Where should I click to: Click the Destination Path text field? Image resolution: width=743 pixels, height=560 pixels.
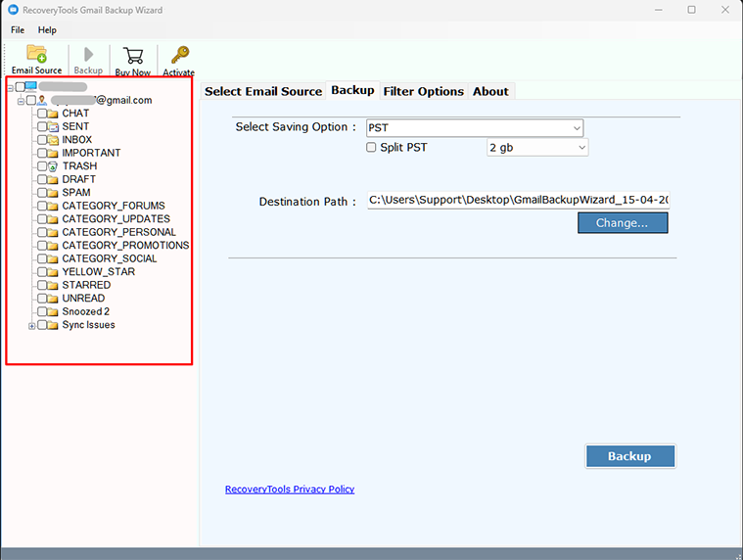[519, 200]
